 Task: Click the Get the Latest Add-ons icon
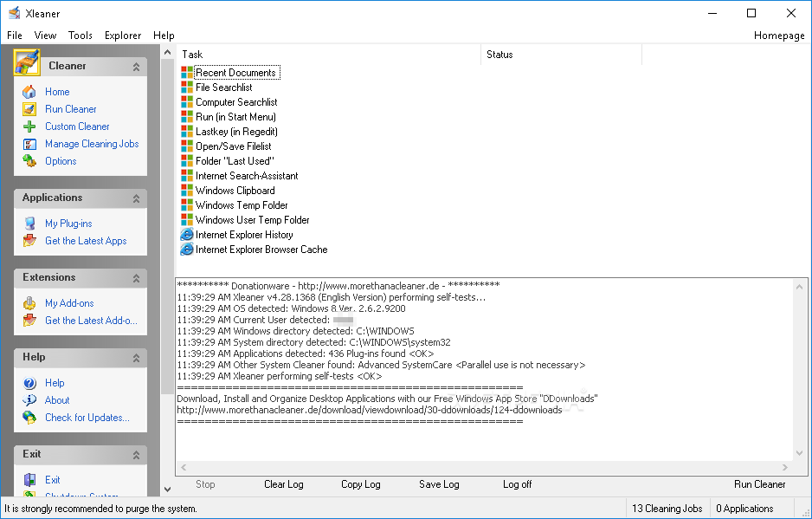tap(29, 321)
